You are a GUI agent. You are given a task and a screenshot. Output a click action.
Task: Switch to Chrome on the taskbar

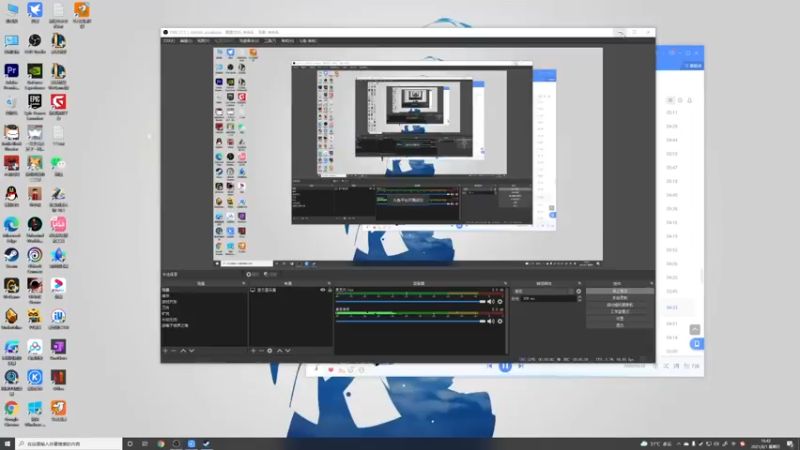pos(161,444)
